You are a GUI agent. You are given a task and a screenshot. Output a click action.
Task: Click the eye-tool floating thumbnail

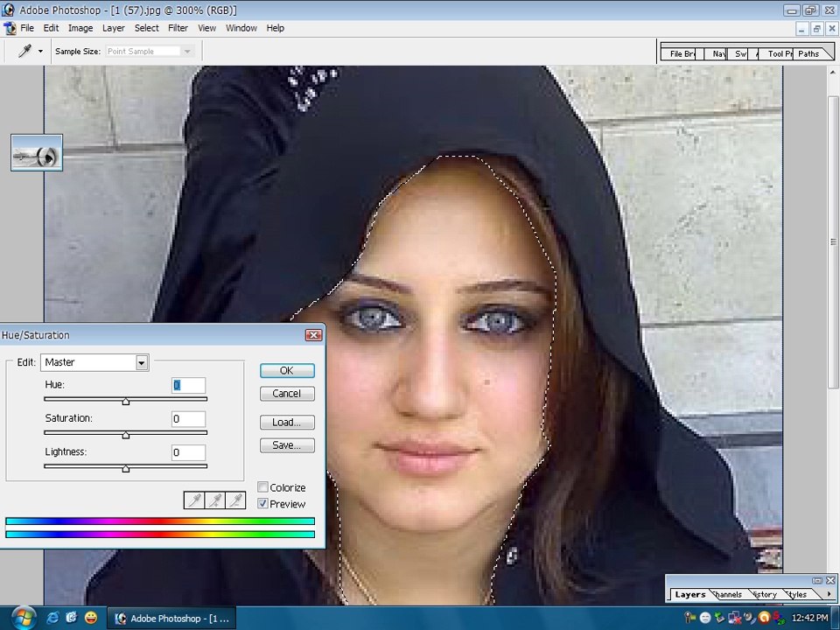pyautogui.click(x=37, y=152)
